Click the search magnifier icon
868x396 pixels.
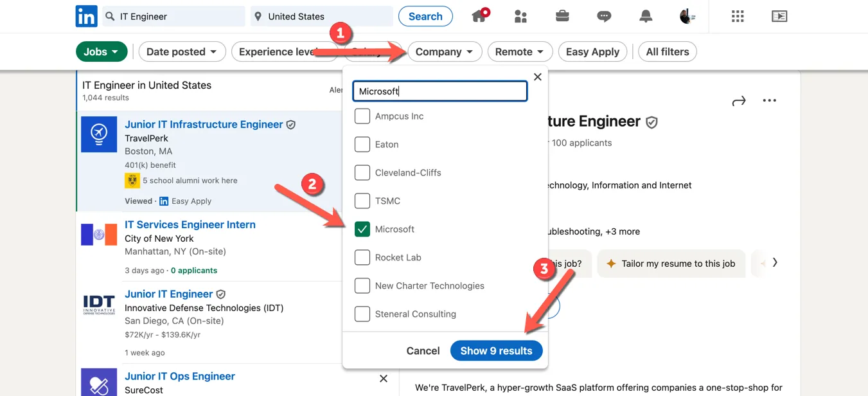110,16
